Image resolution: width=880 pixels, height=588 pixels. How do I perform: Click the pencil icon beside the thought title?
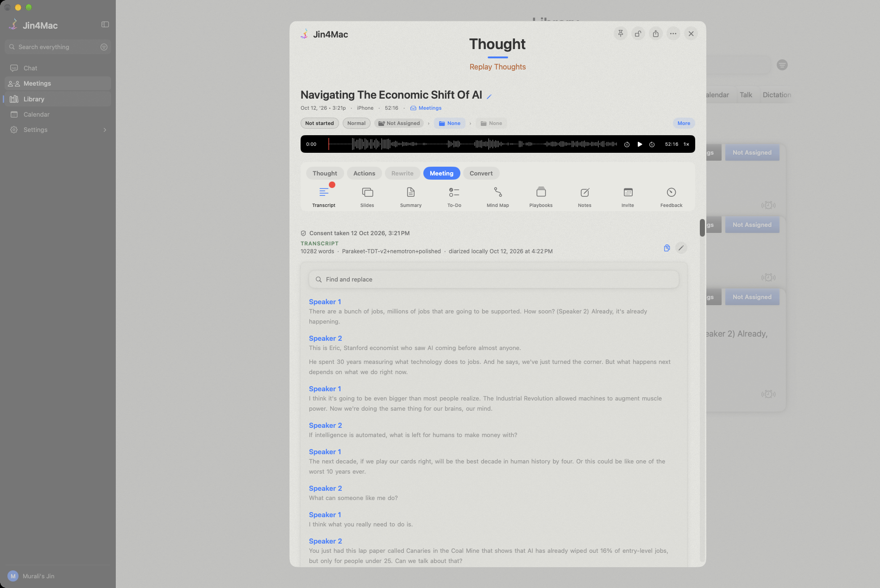point(489,96)
